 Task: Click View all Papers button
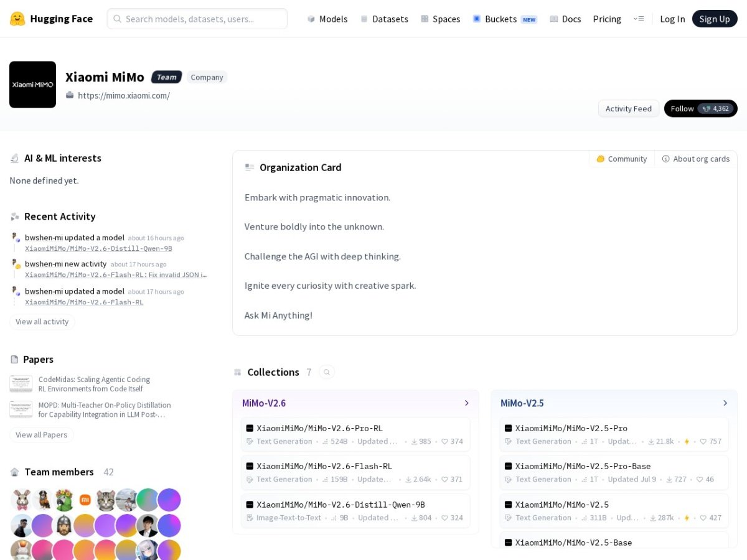point(42,434)
